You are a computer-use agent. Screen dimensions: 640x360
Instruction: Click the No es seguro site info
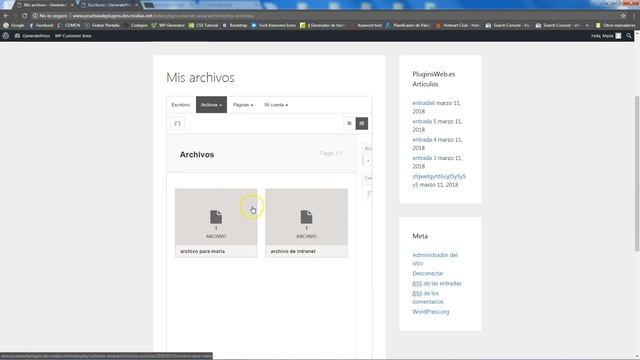50,16
